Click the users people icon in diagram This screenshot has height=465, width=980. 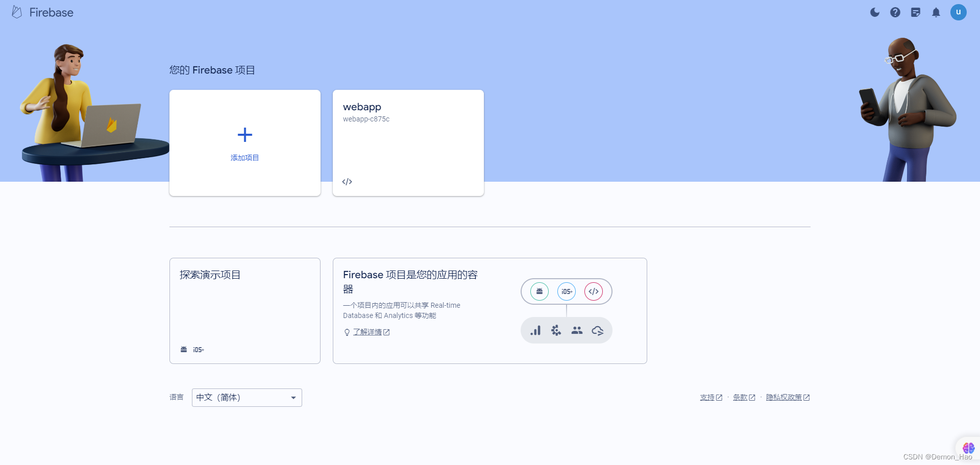pyautogui.click(x=577, y=331)
